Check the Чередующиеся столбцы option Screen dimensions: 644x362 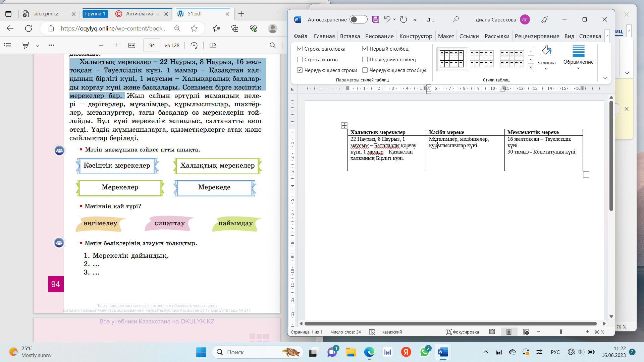point(365,70)
